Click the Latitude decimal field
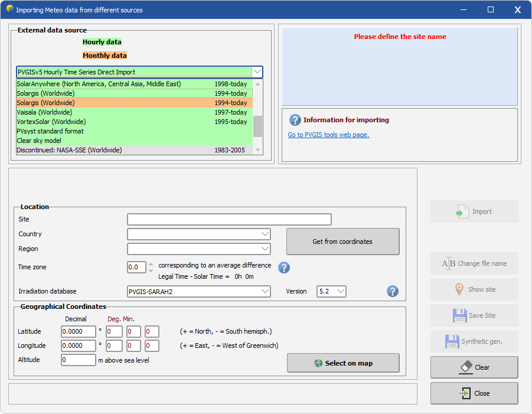Viewport: 532px width, 414px height. click(x=78, y=332)
